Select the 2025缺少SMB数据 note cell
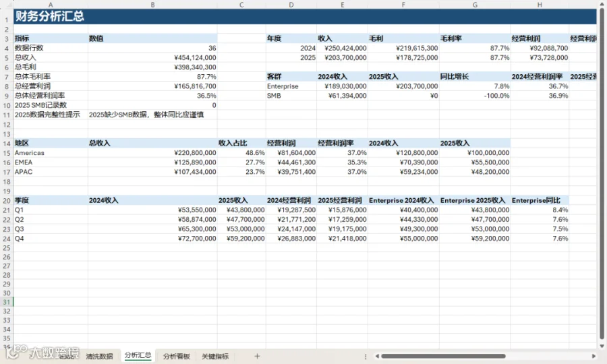The image size is (607, 364). (152, 115)
